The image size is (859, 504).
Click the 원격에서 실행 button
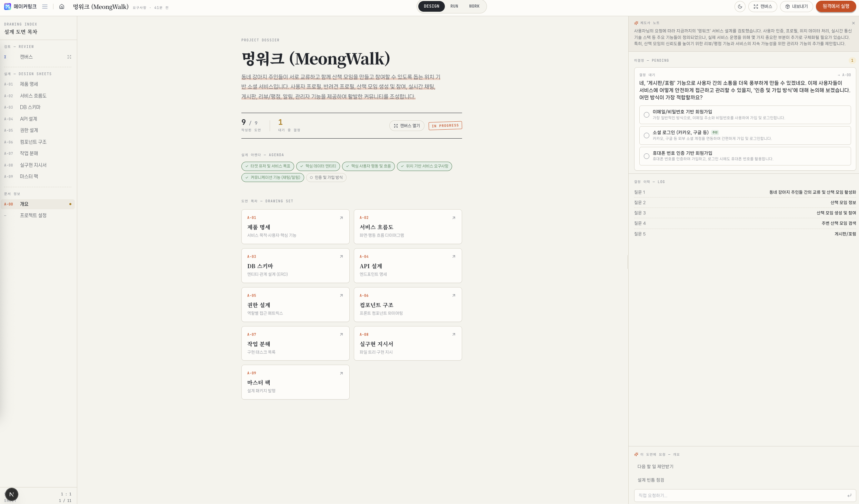point(836,7)
